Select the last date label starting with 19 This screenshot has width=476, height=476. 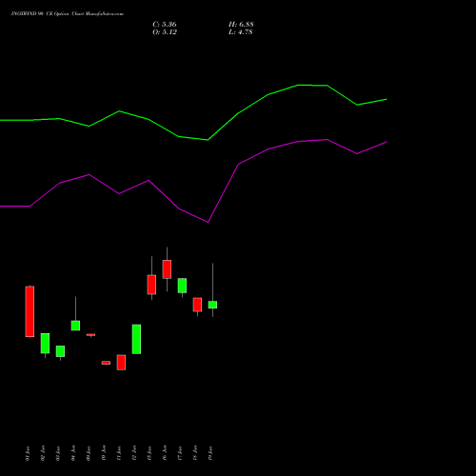[210, 453]
